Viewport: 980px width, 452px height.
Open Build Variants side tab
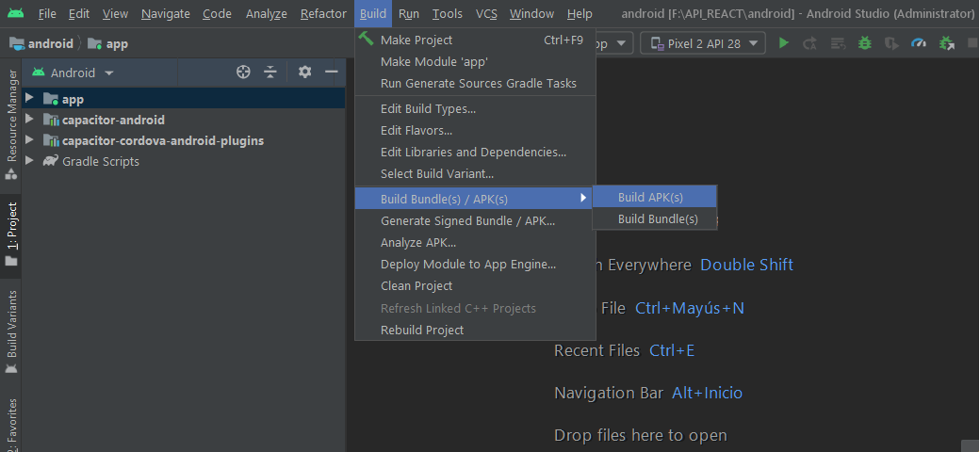pos(11,331)
